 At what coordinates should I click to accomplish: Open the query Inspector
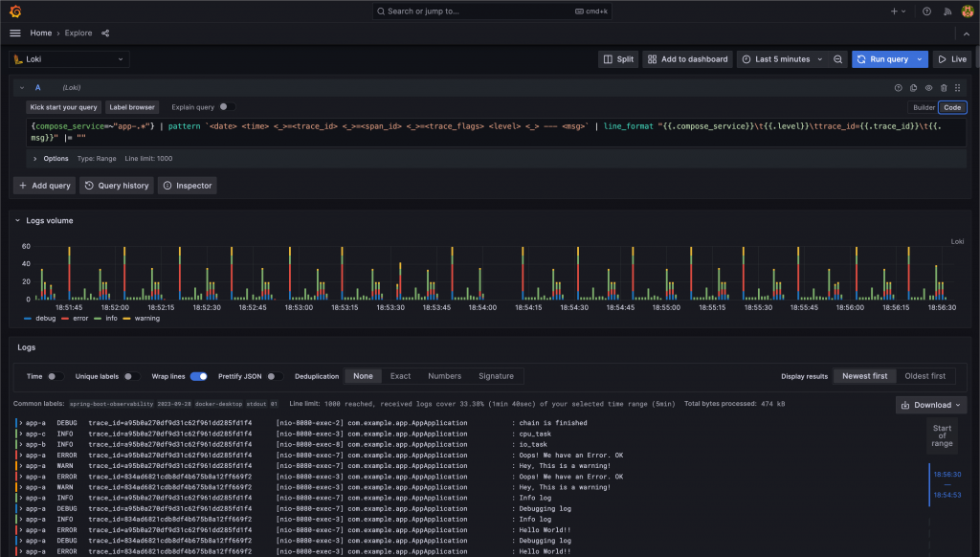[188, 186]
